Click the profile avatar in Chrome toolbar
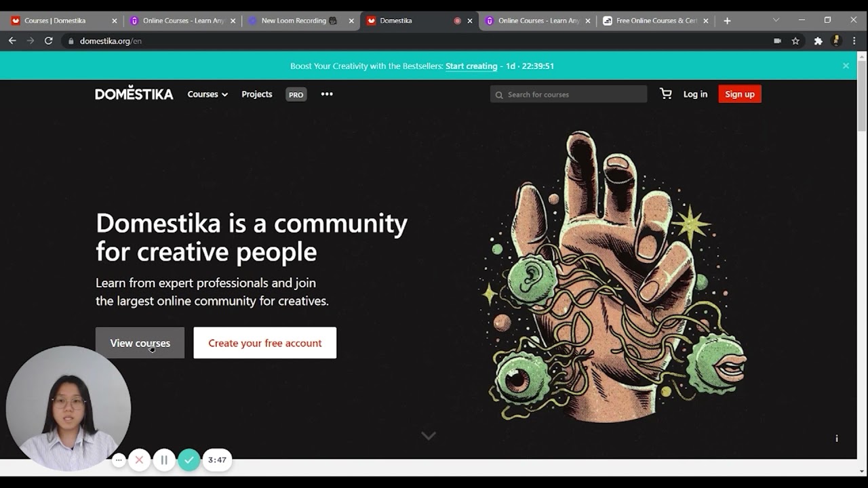This screenshot has height=488, width=868. [x=836, y=41]
